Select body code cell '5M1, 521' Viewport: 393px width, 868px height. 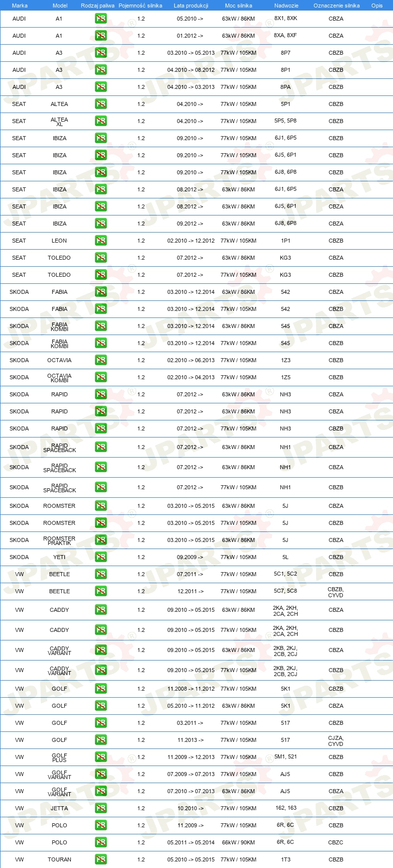pos(285,757)
